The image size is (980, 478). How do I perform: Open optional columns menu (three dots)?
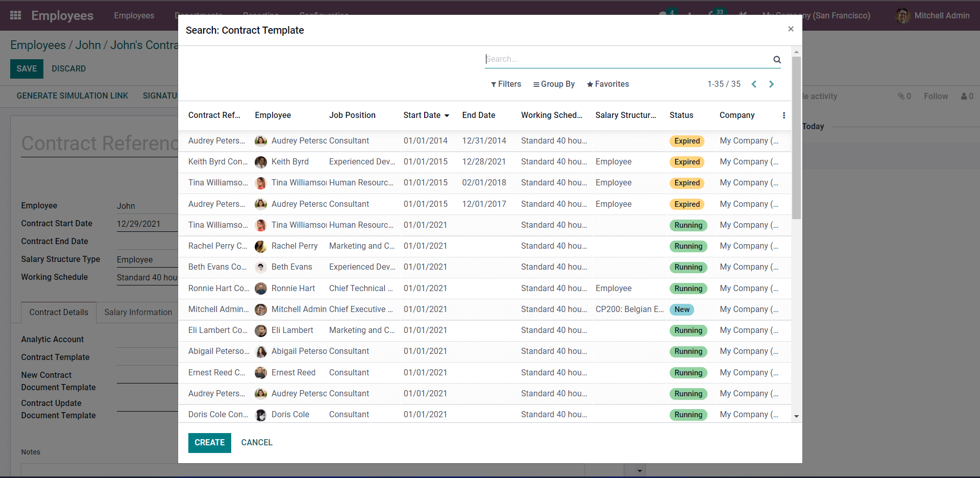(x=784, y=115)
